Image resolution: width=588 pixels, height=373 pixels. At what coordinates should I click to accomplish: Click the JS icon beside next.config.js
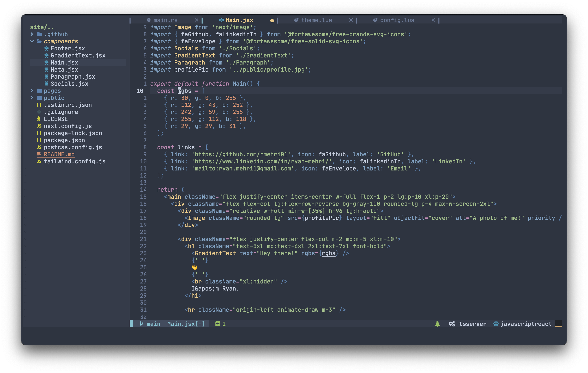[x=39, y=126]
